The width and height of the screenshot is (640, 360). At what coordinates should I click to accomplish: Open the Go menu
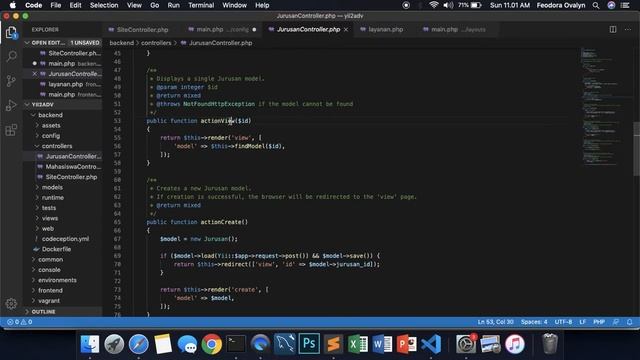point(154,5)
